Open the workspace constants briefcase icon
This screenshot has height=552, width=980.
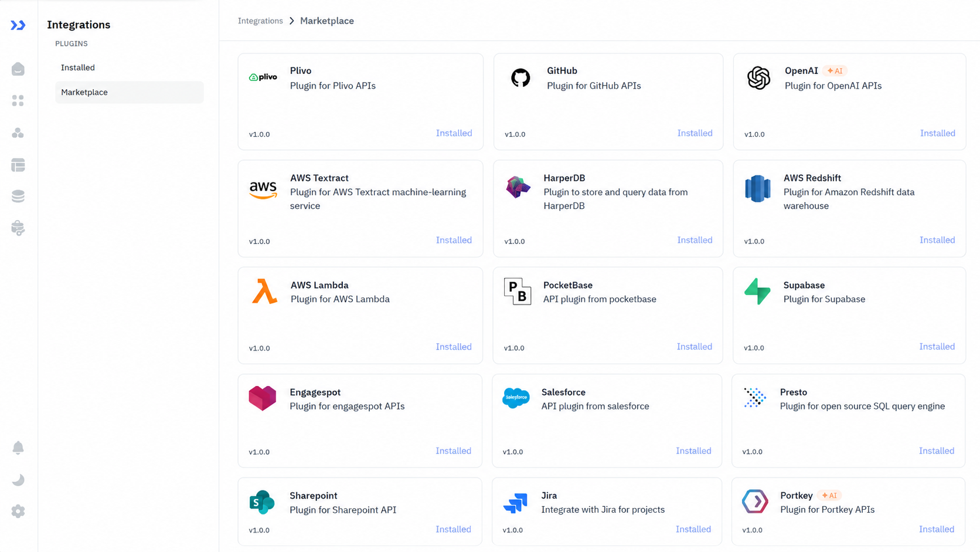[x=18, y=228]
